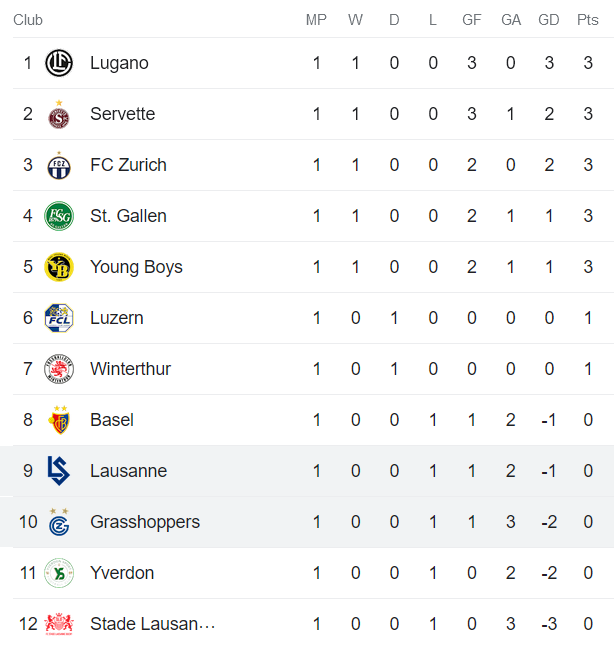This screenshot has width=614, height=656.
Task: Open the Lugano team name link
Action: coord(119,63)
